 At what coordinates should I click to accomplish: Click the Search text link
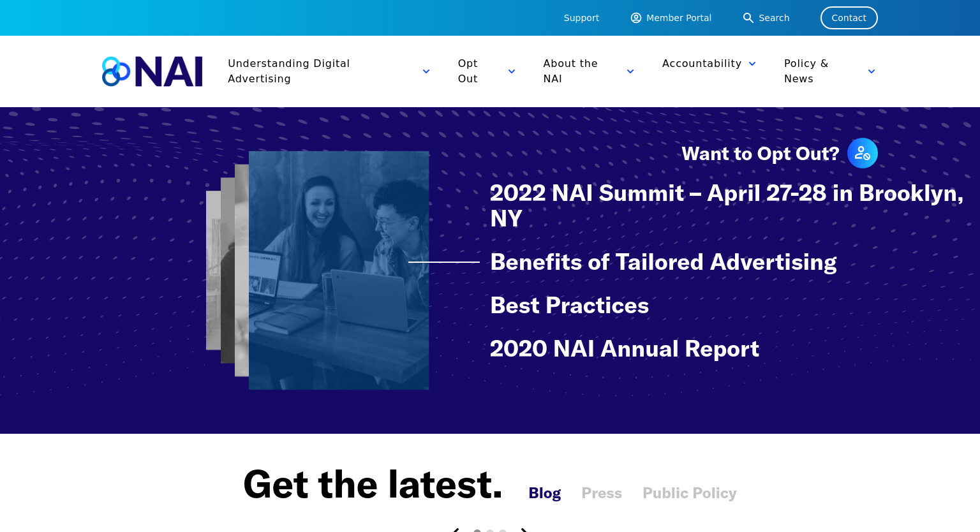click(x=774, y=18)
